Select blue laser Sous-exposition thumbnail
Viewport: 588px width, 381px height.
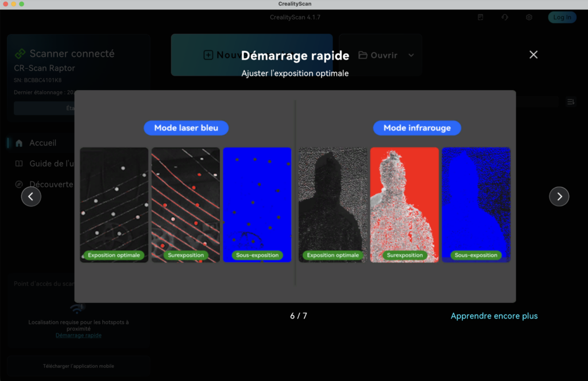257,204
